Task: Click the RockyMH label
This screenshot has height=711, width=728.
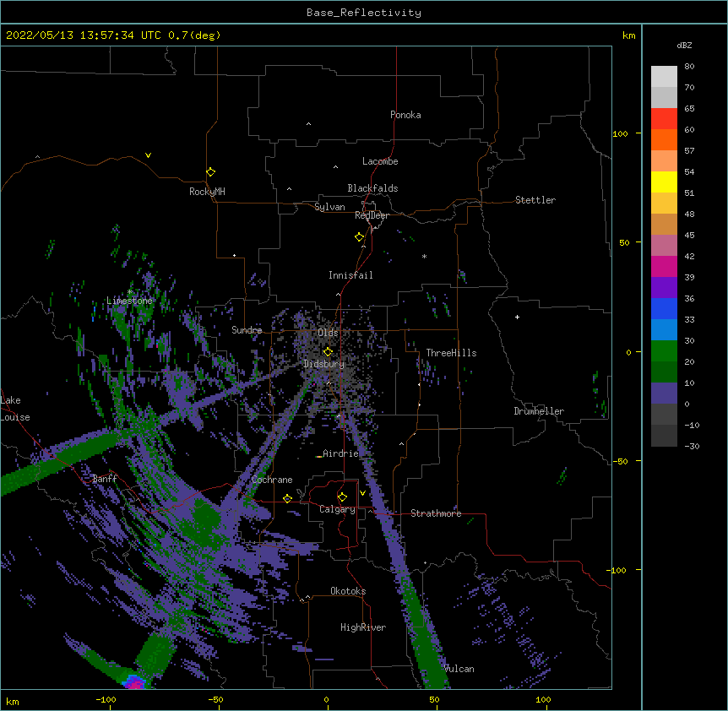Action: click(x=207, y=192)
